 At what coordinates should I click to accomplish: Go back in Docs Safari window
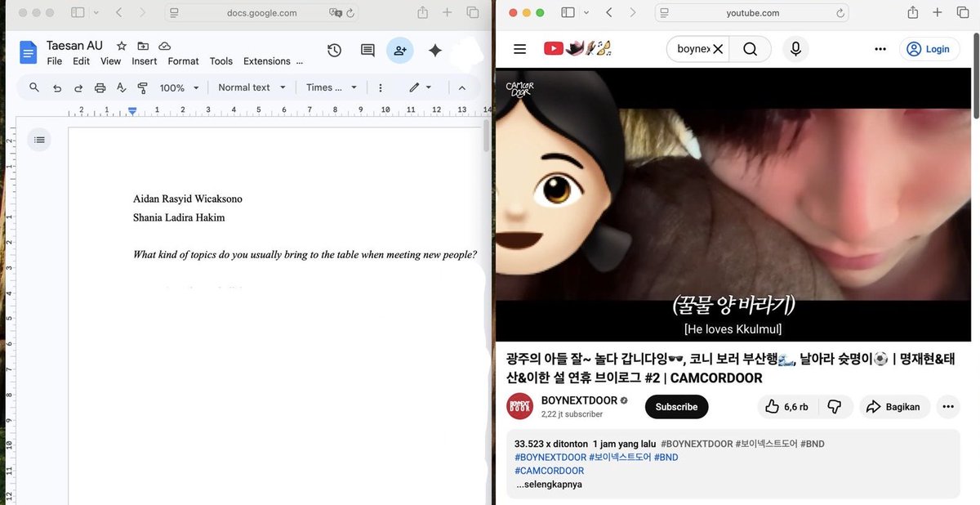point(119,12)
